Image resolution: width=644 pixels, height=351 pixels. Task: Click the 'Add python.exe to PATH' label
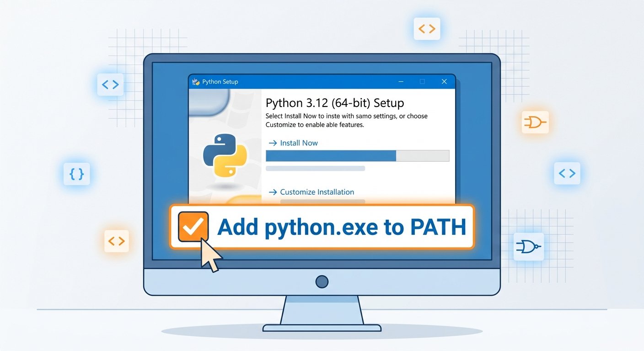(341, 227)
